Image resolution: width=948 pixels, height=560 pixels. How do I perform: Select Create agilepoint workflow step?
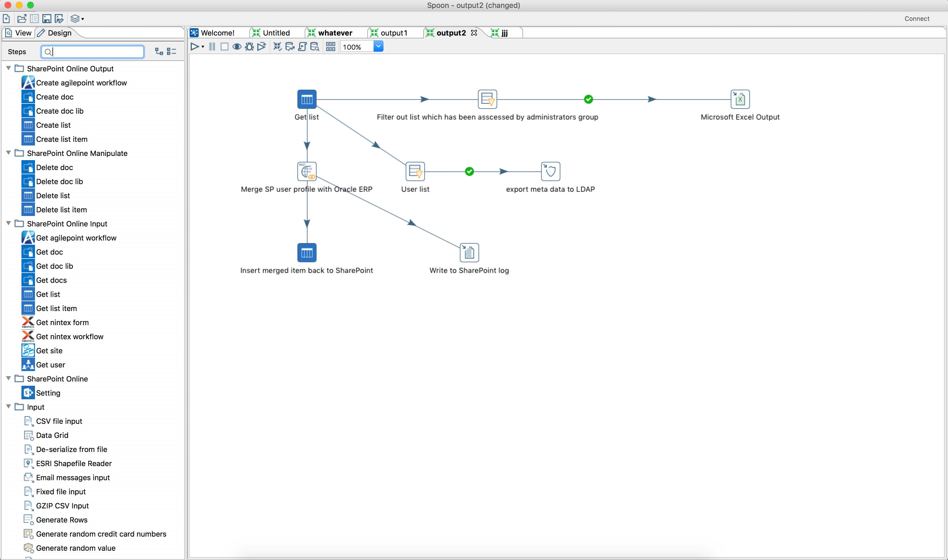click(74, 83)
